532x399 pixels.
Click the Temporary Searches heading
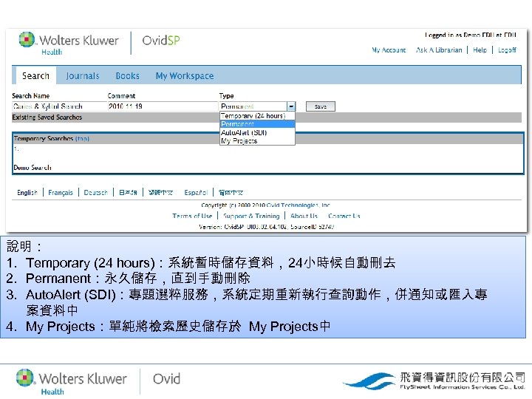(44, 139)
